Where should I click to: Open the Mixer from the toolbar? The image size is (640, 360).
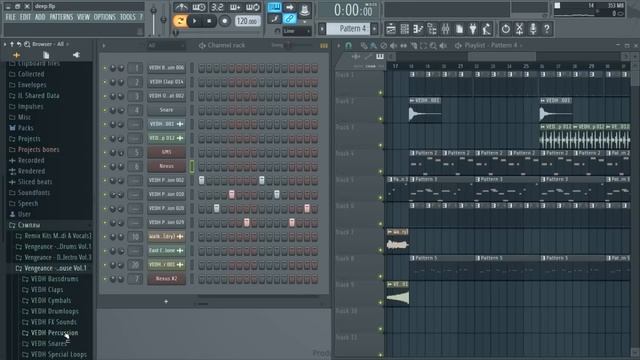[445, 29]
